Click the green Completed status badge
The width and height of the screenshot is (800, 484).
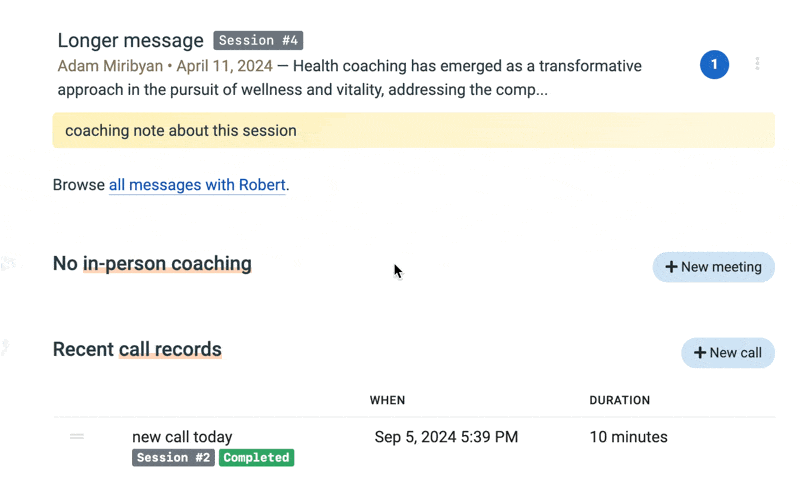click(x=256, y=458)
